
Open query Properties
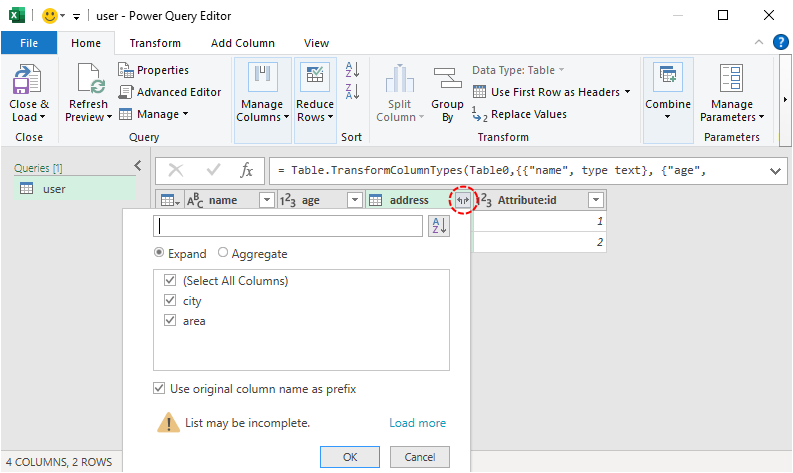154,70
